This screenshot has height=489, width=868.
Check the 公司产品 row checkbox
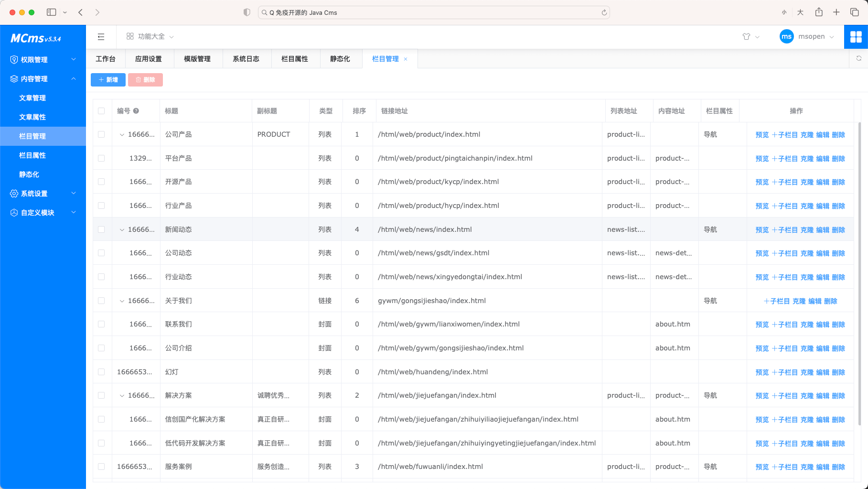tap(102, 134)
